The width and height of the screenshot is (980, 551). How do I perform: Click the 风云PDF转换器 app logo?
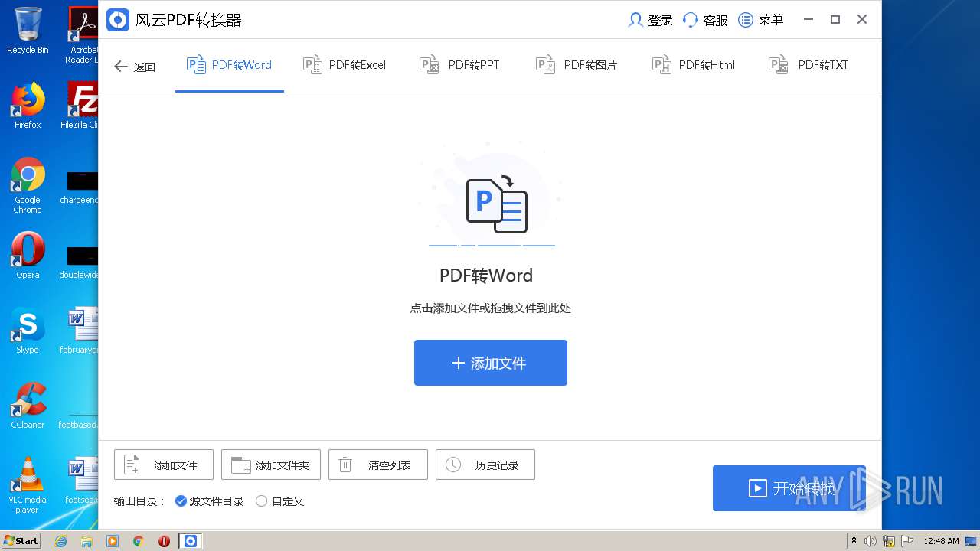coord(118,20)
